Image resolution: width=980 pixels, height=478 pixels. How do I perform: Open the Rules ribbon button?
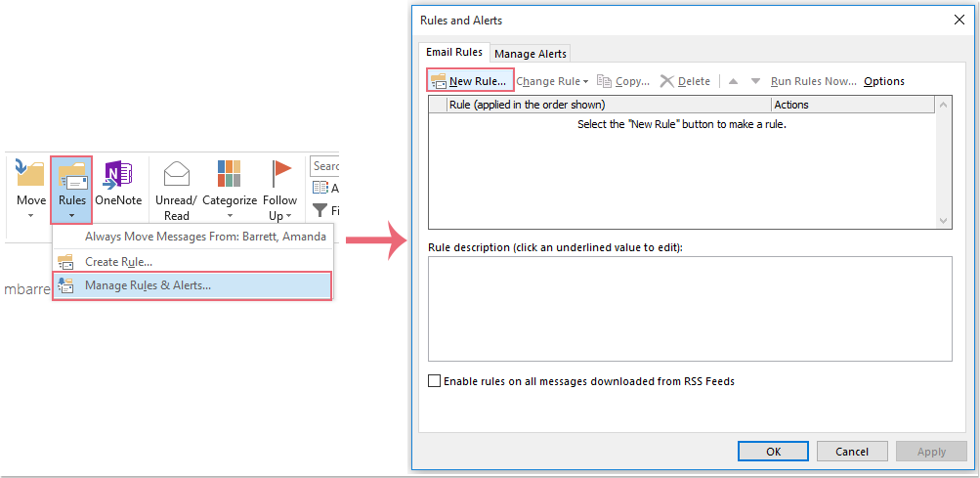pos(71,186)
